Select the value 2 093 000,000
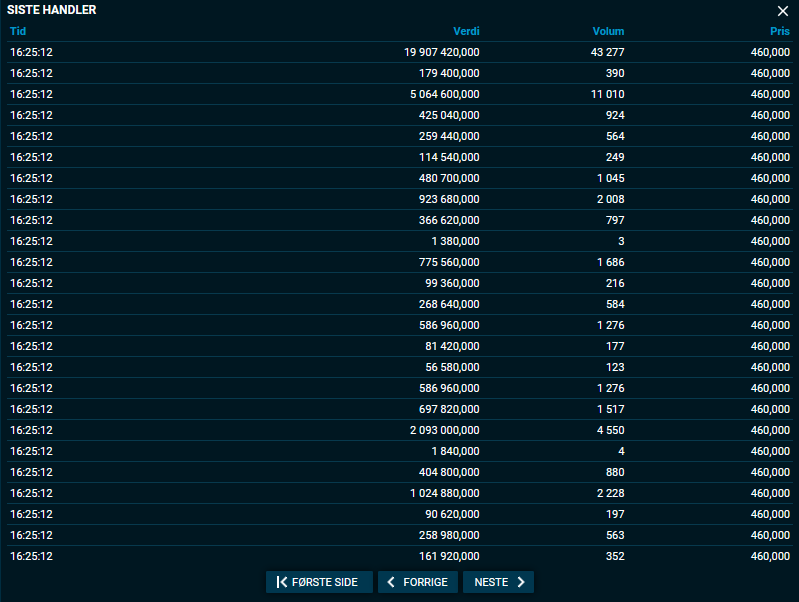The image size is (799, 602). click(x=444, y=430)
